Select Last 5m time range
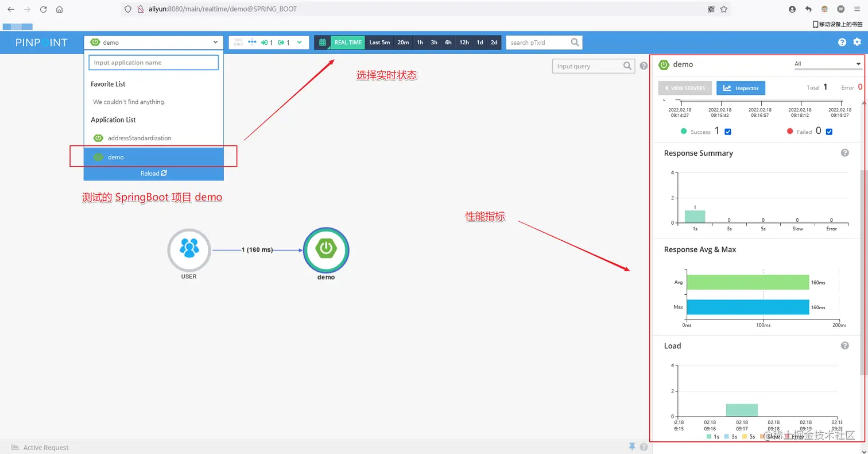 click(379, 43)
